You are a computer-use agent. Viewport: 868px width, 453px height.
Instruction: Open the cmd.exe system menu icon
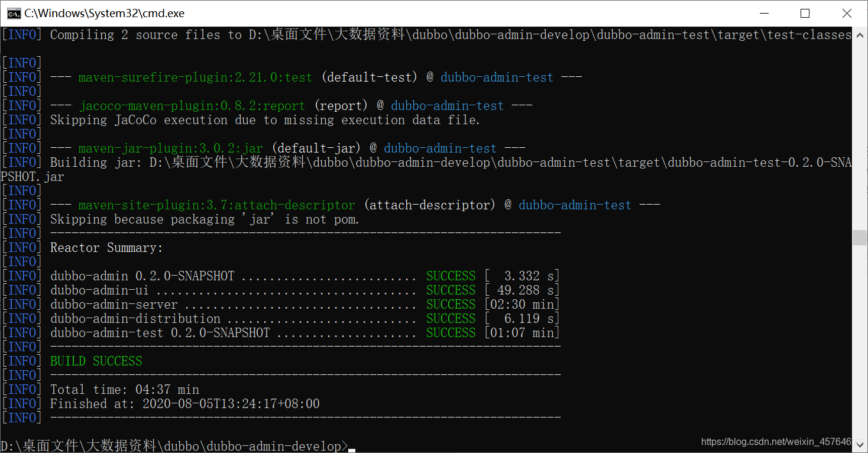pyautogui.click(x=14, y=13)
